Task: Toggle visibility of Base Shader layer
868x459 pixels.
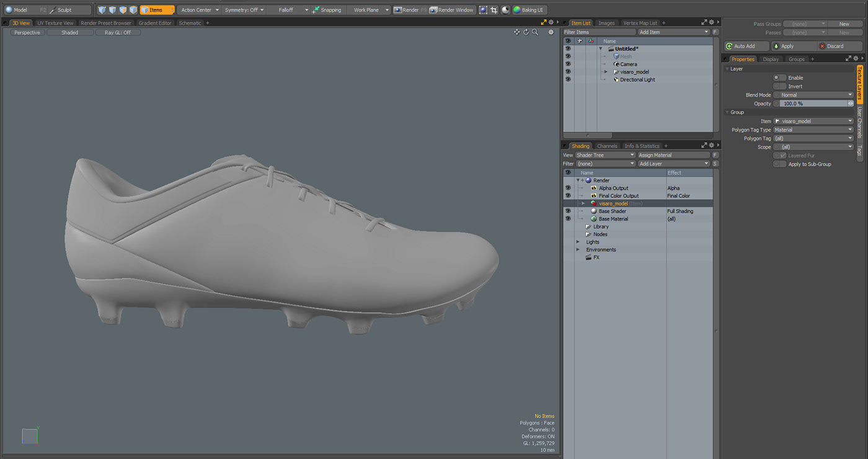Action: [x=568, y=211]
